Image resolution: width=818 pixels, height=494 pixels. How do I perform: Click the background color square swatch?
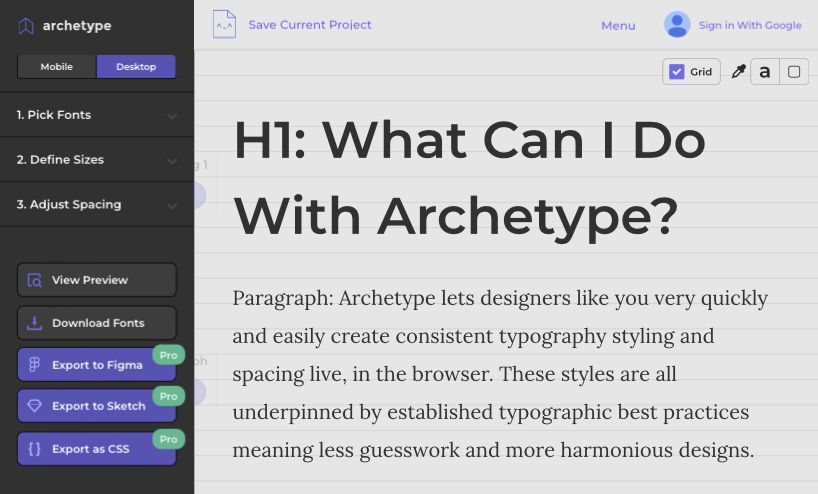point(794,72)
